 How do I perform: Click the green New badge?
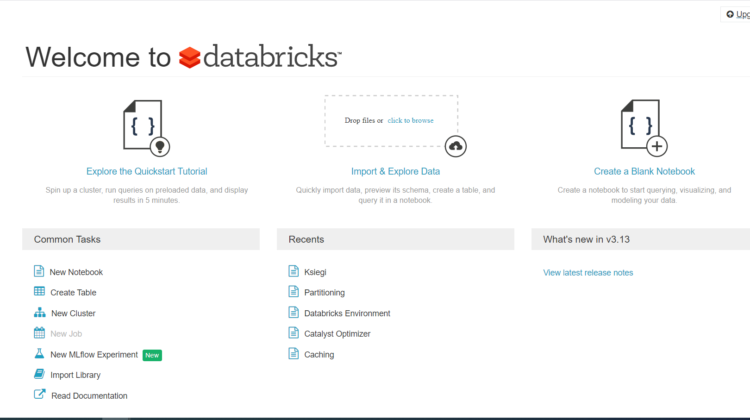(152, 355)
